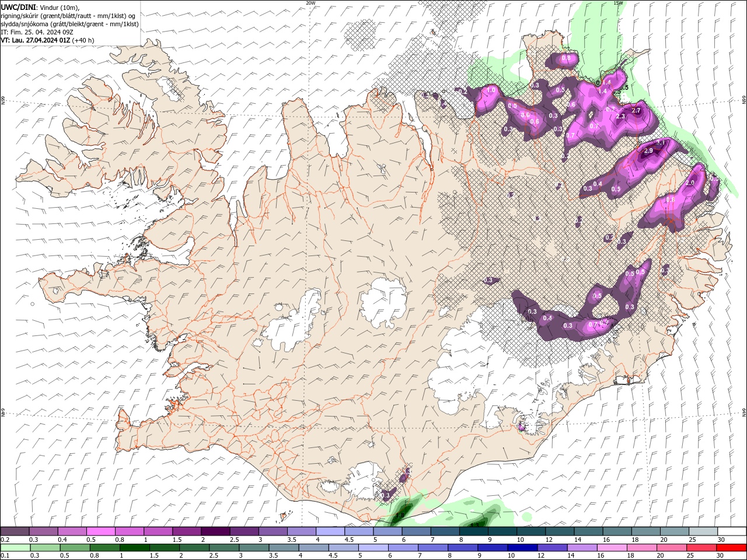Pick the bright red swatch after 30
Image resolution: width=747 pixels, height=560 pixels.
coord(731,548)
